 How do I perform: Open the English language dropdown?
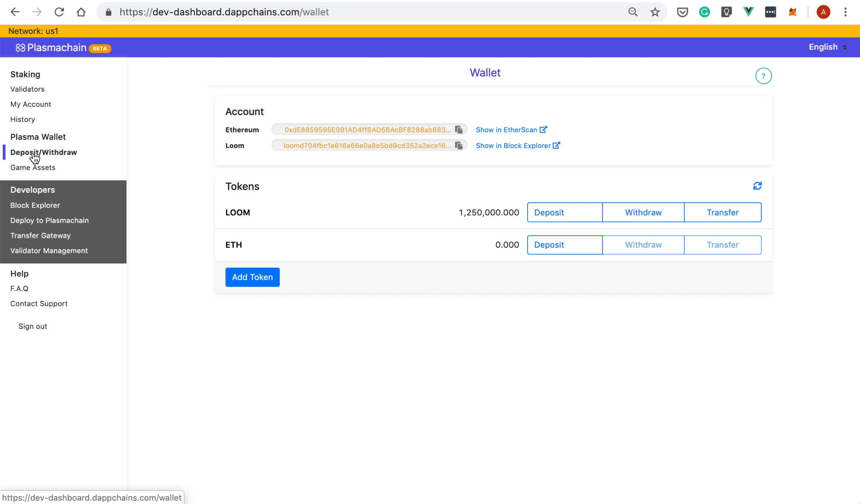pos(827,47)
